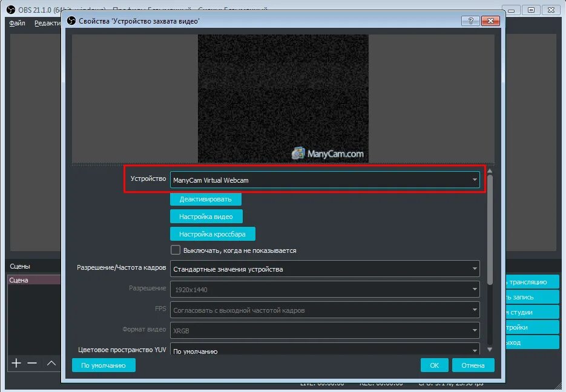Close the properties dialog with the red X
Viewport: 566px width, 392px height.
click(x=490, y=21)
